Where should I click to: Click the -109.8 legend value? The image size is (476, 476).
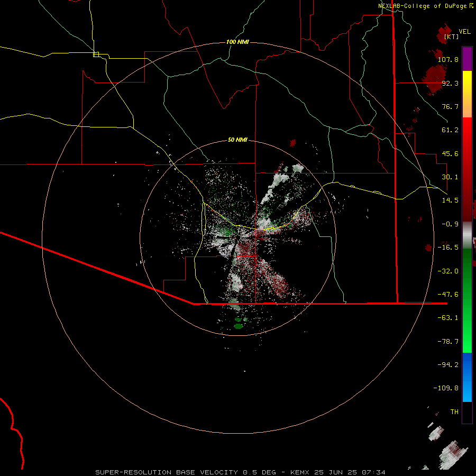point(446,388)
